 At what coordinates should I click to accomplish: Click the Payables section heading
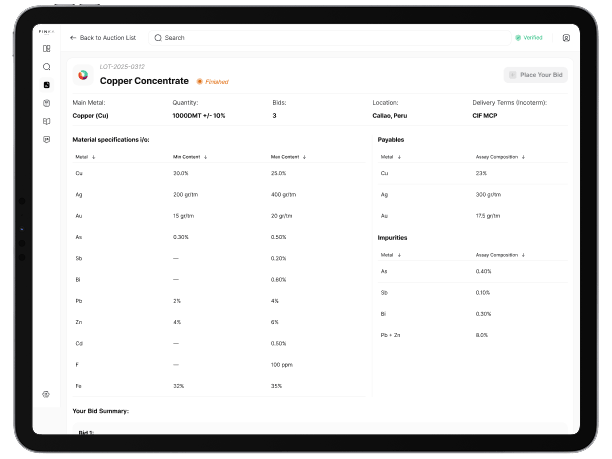pos(391,140)
